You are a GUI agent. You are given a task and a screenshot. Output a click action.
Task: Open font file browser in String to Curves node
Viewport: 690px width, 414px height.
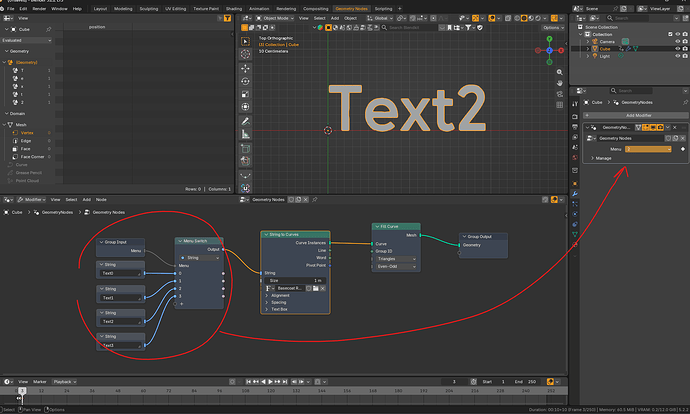316,288
